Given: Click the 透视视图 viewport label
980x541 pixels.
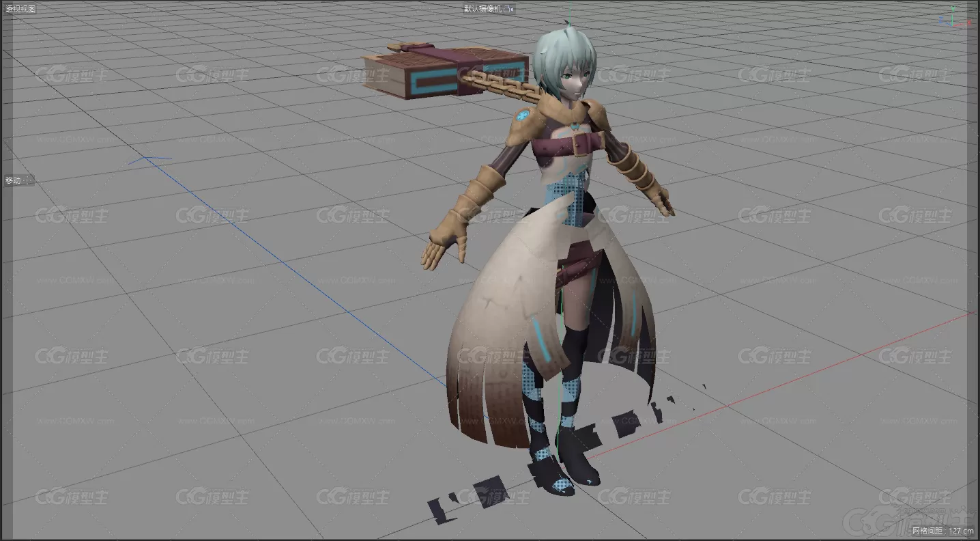Looking at the screenshot, I should (x=20, y=9).
